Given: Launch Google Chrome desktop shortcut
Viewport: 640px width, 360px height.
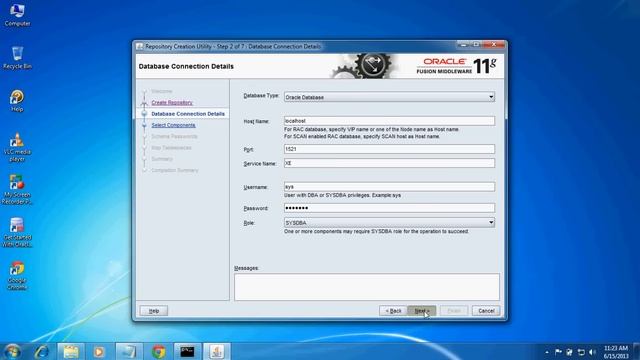Looking at the screenshot, I should pos(17,276).
